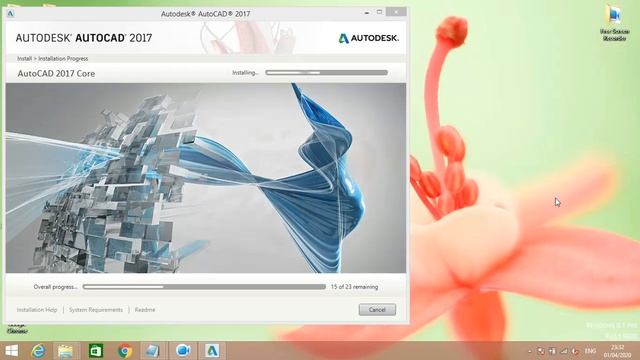
Task: Click the volume tray icon
Action: [576, 351]
